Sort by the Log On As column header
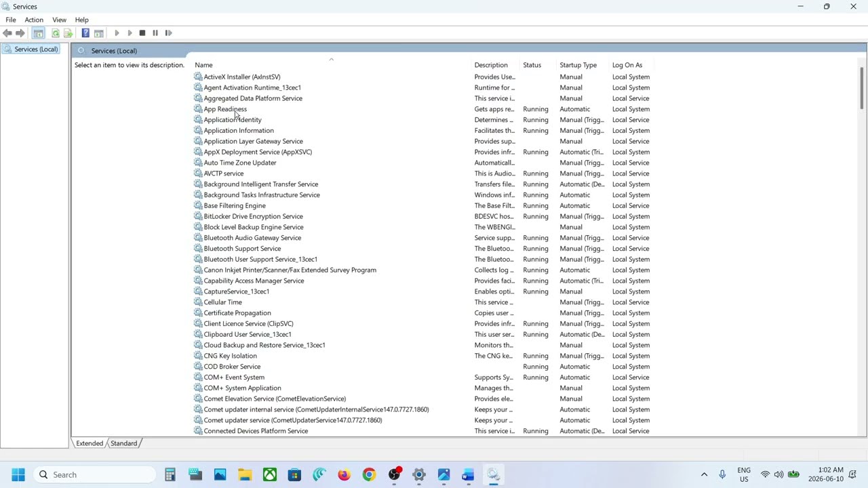 (633, 65)
